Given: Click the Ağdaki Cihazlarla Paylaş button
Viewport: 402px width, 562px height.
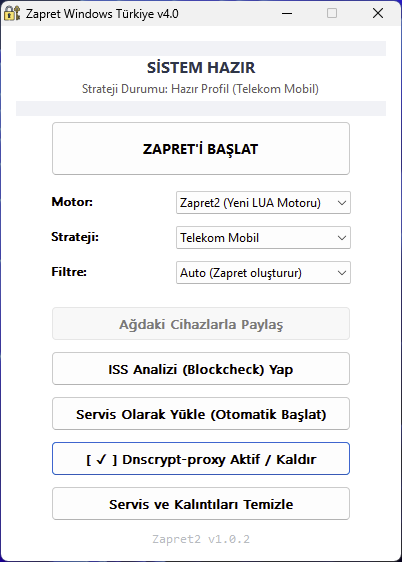Looking at the screenshot, I should pos(201,324).
